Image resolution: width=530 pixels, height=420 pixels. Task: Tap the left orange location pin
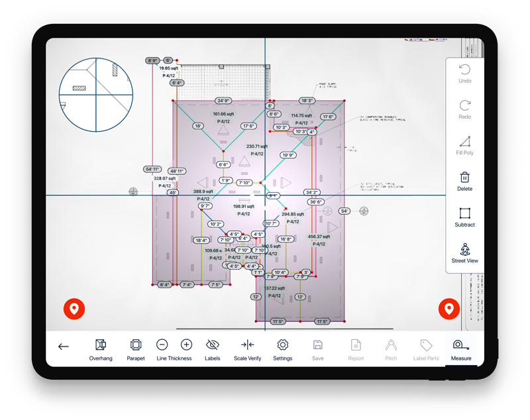point(74,309)
